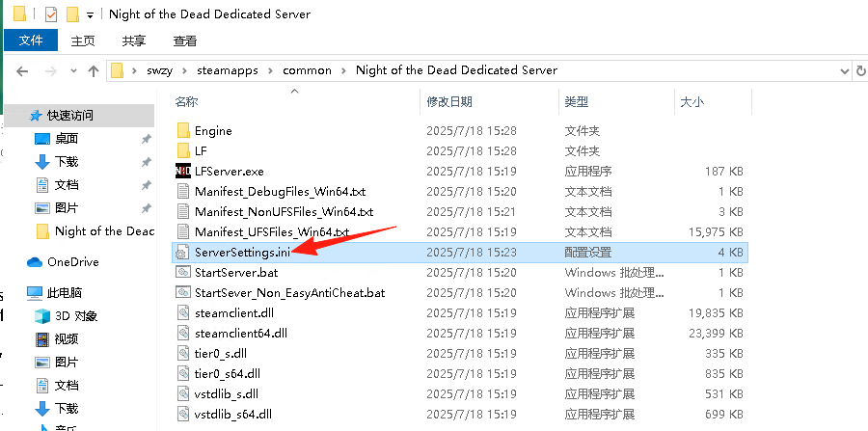The width and height of the screenshot is (868, 431).
Task: Open the customize quick access toolbar dropdown
Action: click(x=90, y=14)
